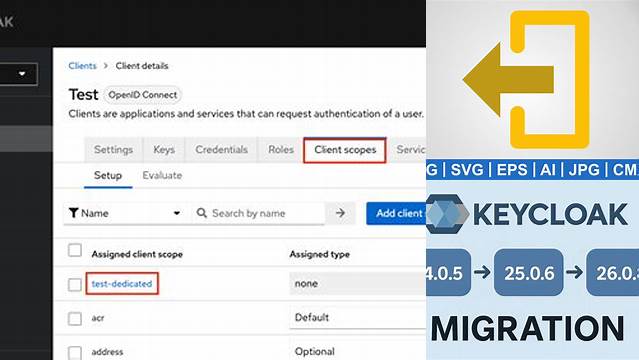This screenshot has height=360, width=639.
Task: Select the Setup sub-tab
Action: 108,176
